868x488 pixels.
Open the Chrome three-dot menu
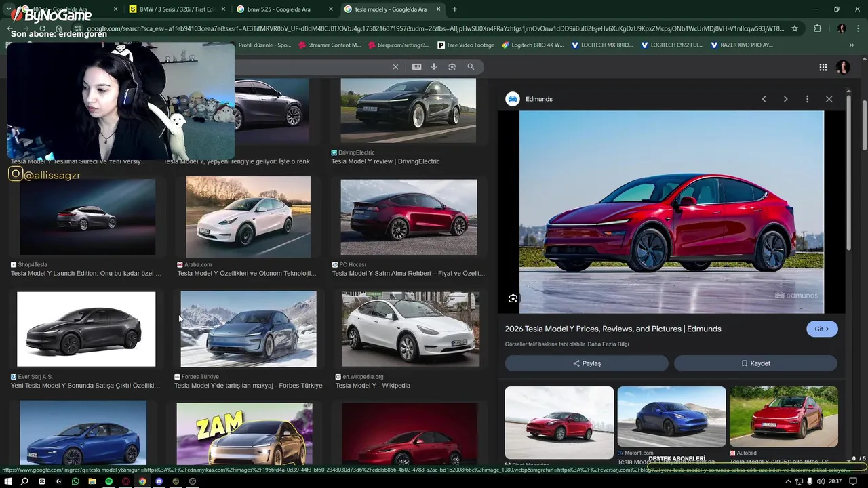(858, 28)
